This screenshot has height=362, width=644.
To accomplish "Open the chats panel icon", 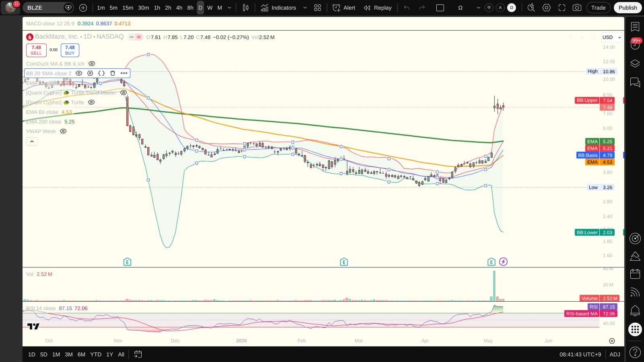I will tap(635, 82).
